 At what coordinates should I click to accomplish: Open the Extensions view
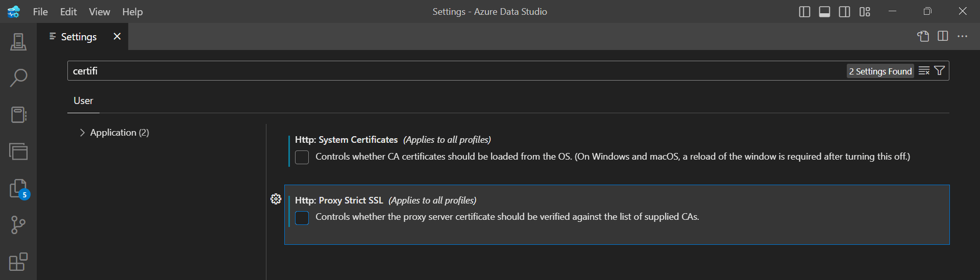[x=18, y=262]
